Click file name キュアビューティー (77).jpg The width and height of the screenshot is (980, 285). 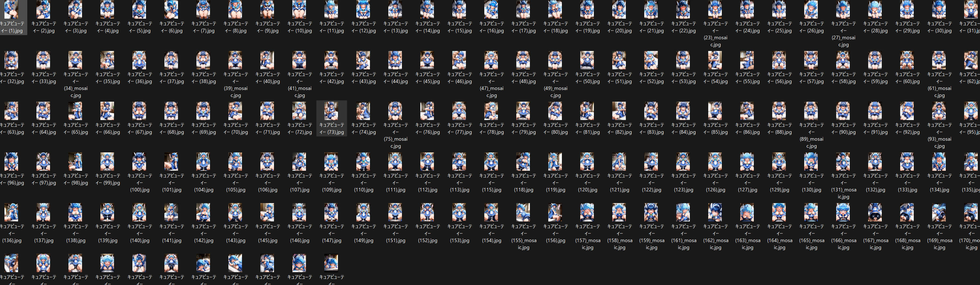(459, 128)
